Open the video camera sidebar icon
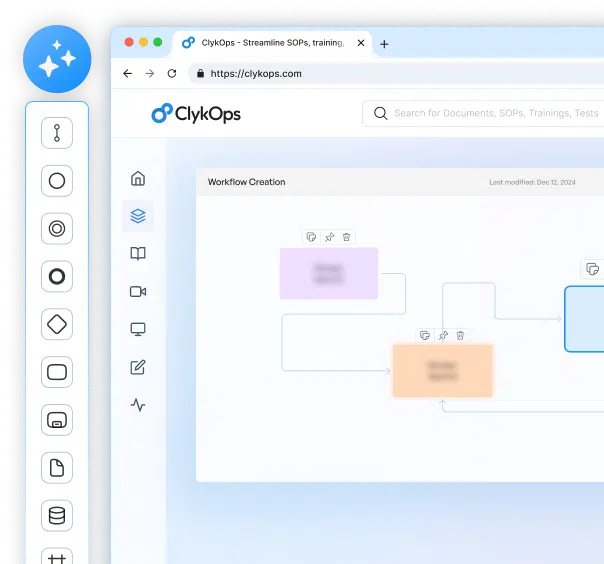This screenshot has height=564, width=604. [x=138, y=291]
